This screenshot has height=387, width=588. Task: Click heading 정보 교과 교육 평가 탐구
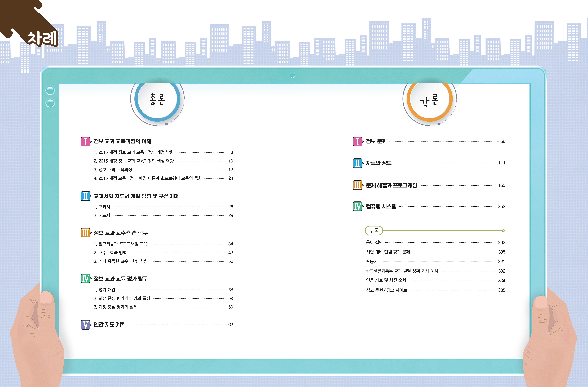[x=121, y=279]
